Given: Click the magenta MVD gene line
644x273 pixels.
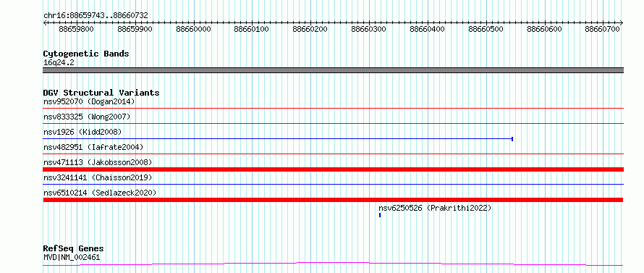Looking at the screenshot, I should point(333,264).
